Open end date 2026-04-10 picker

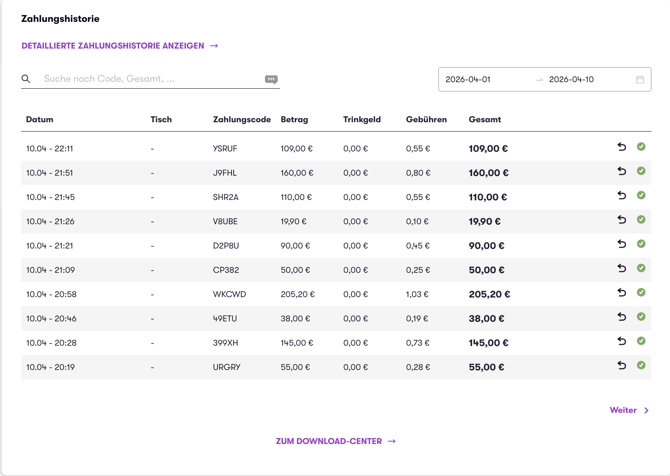[x=571, y=79]
